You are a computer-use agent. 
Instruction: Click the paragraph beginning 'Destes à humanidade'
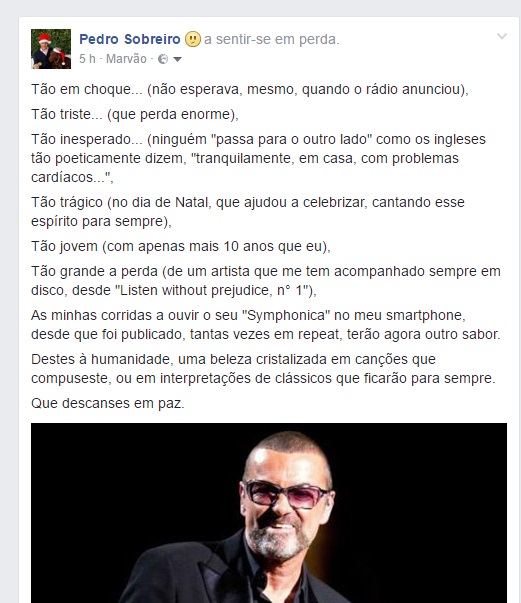(x=263, y=368)
